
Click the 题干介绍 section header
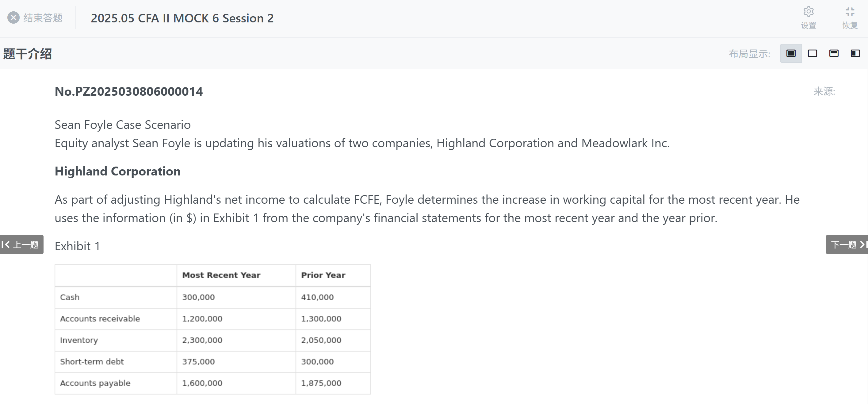tap(28, 54)
